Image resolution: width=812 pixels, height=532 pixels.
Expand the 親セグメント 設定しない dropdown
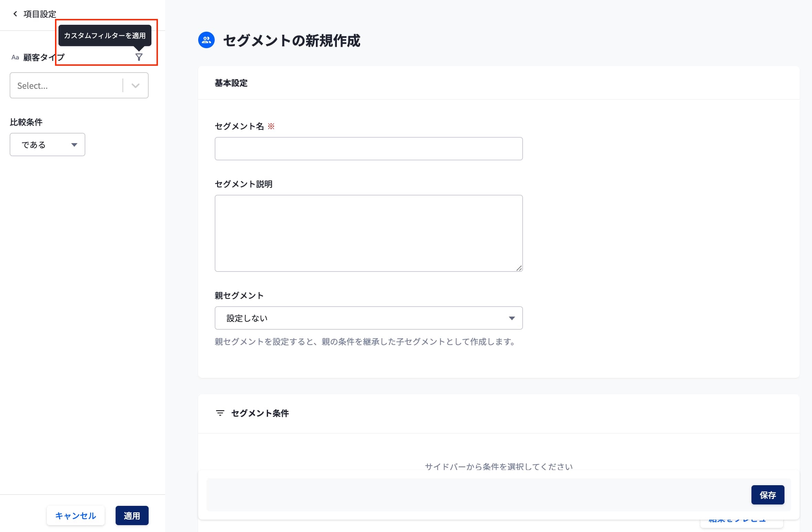pyautogui.click(x=368, y=318)
